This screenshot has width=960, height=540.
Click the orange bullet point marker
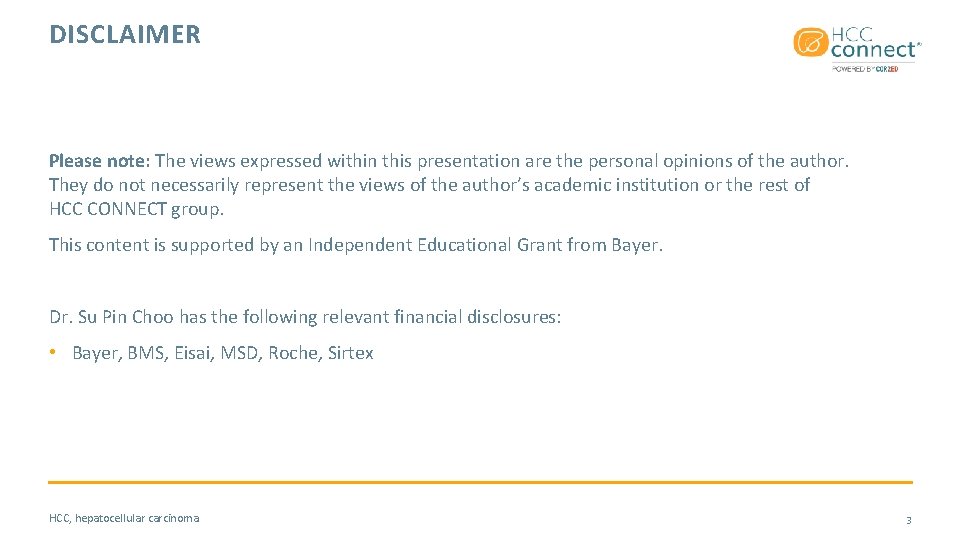click(x=53, y=352)
